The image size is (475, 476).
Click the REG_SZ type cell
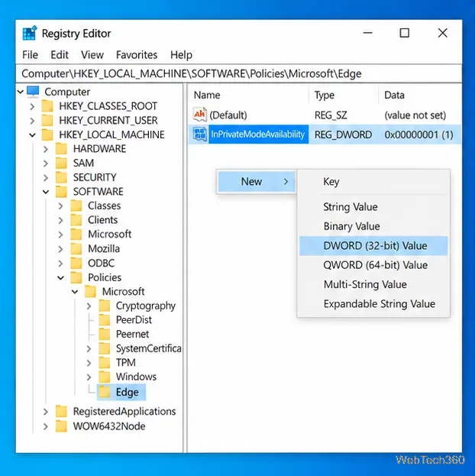click(x=331, y=115)
